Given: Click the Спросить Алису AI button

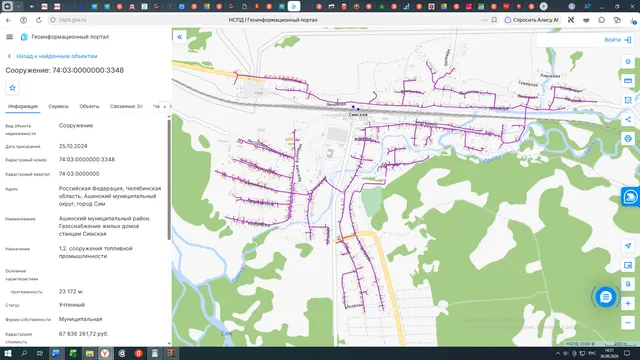Looking at the screenshot, I should click(x=531, y=20).
